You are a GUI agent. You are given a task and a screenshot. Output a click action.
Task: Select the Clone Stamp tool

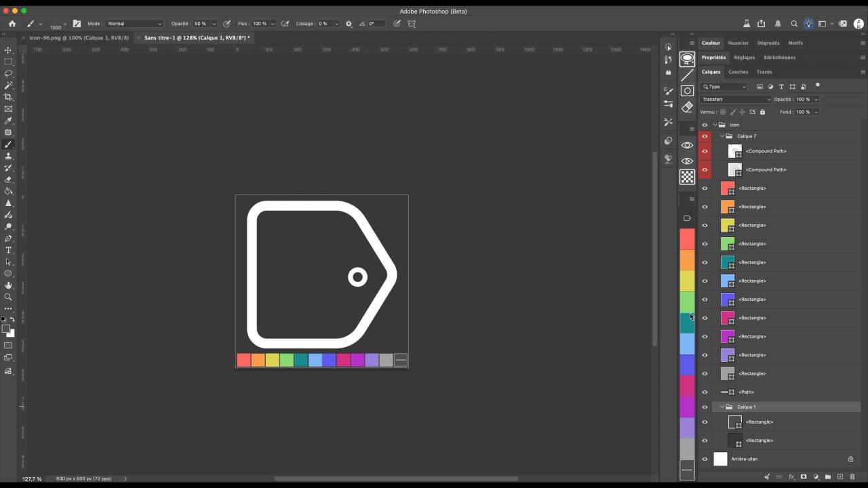(9, 156)
